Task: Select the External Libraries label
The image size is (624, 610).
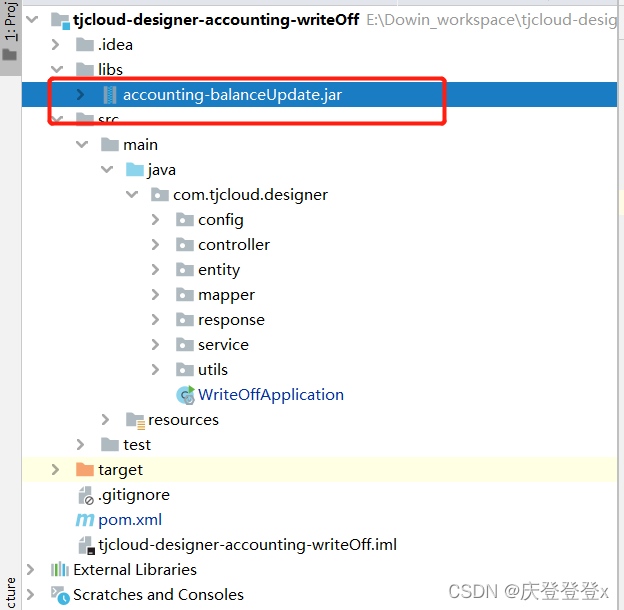Action: point(135,570)
